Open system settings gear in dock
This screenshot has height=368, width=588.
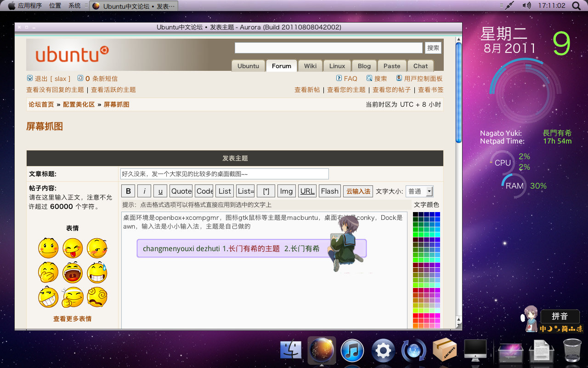383,351
